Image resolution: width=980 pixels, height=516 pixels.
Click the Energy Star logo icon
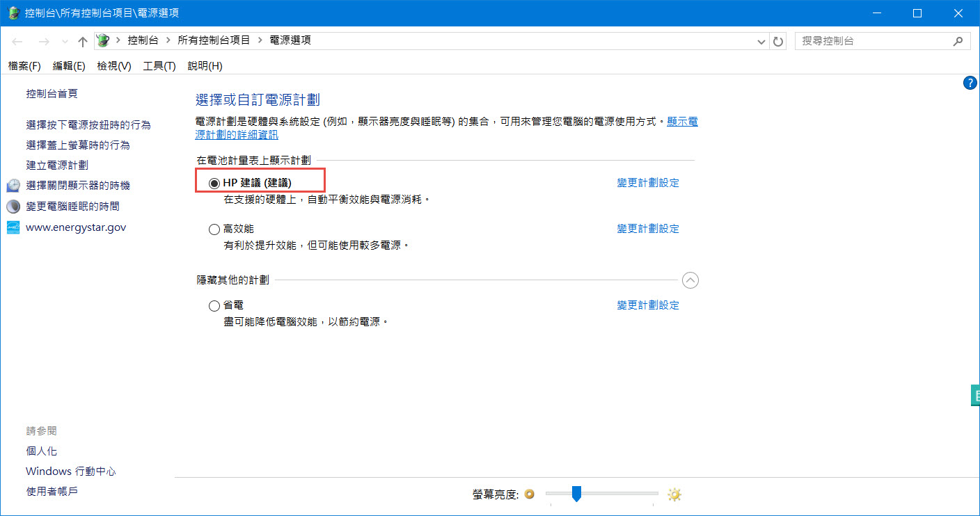pyautogui.click(x=13, y=227)
